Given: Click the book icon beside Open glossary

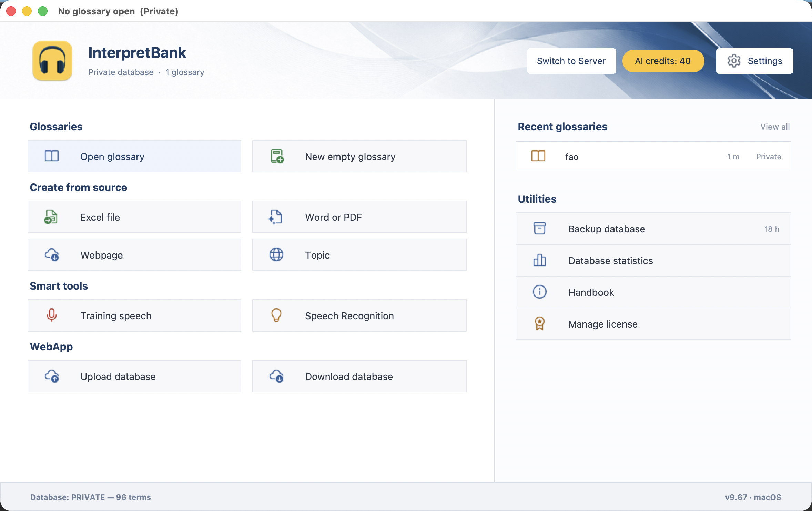Looking at the screenshot, I should [x=52, y=156].
